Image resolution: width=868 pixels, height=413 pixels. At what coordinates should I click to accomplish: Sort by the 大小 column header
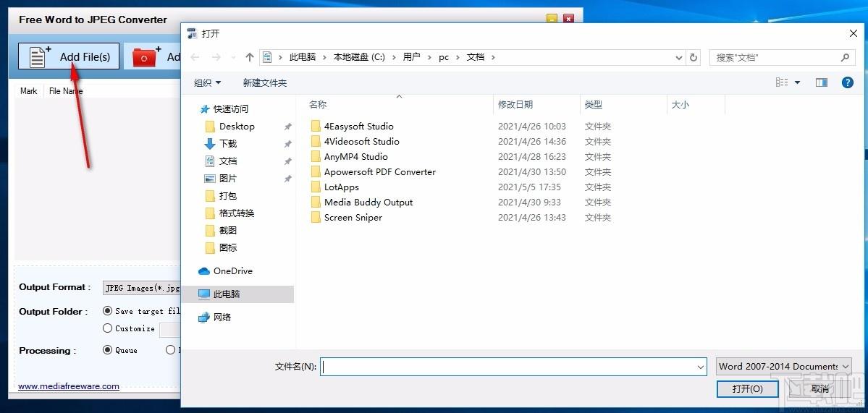(x=681, y=104)
